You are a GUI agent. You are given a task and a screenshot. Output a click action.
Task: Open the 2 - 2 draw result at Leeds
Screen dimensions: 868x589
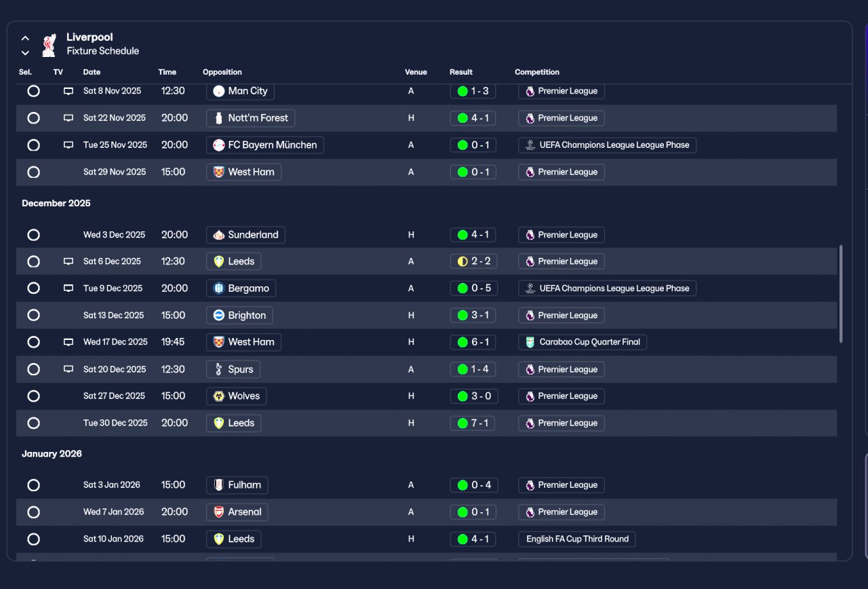click(473, 261)
